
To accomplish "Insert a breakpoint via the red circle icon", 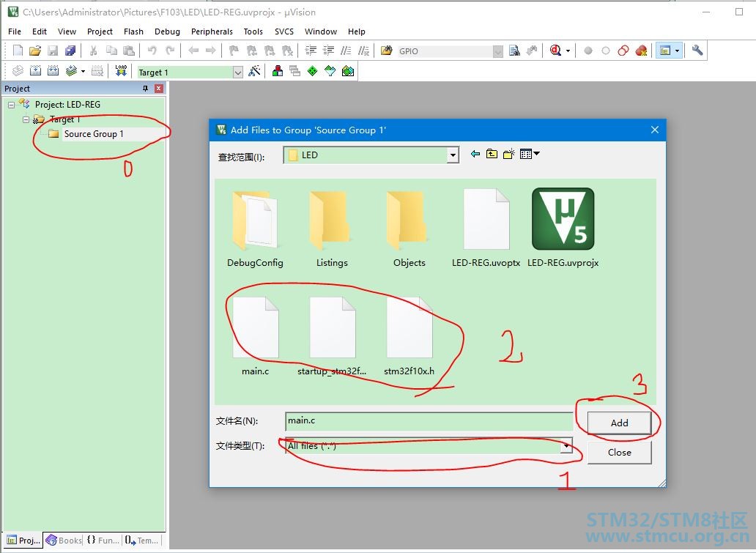I will pos(588,50).
